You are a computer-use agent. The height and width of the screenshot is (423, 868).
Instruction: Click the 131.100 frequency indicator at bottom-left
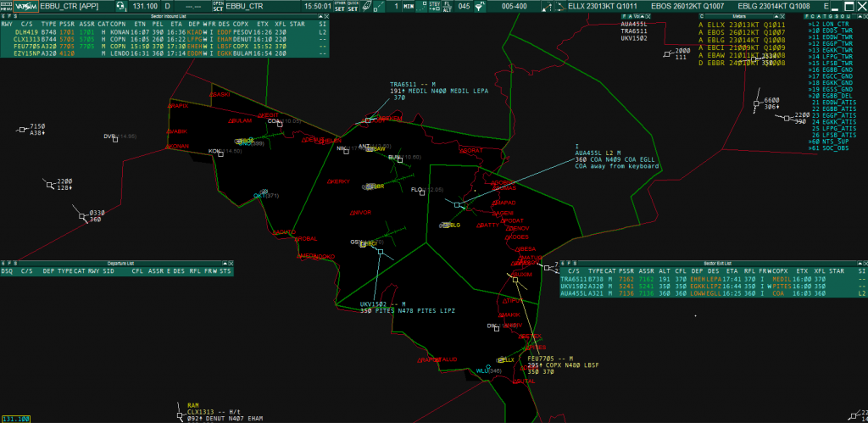coord(14,419)
